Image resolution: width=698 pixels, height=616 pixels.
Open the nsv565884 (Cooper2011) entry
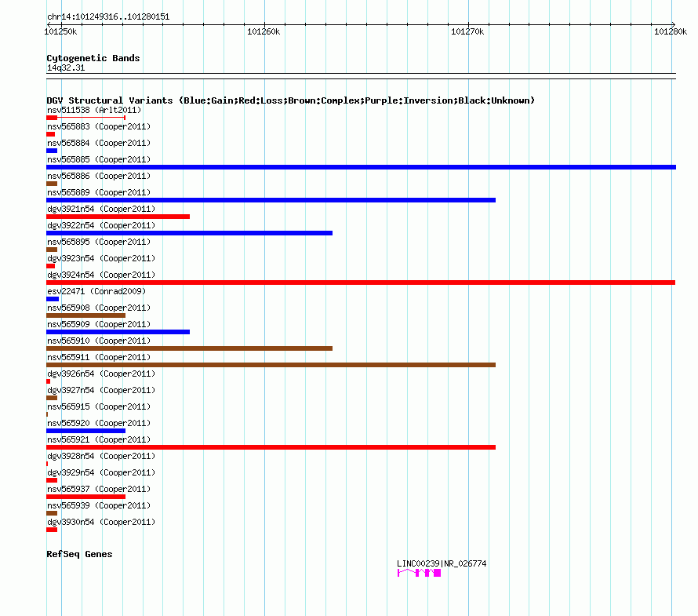point(99,143)
